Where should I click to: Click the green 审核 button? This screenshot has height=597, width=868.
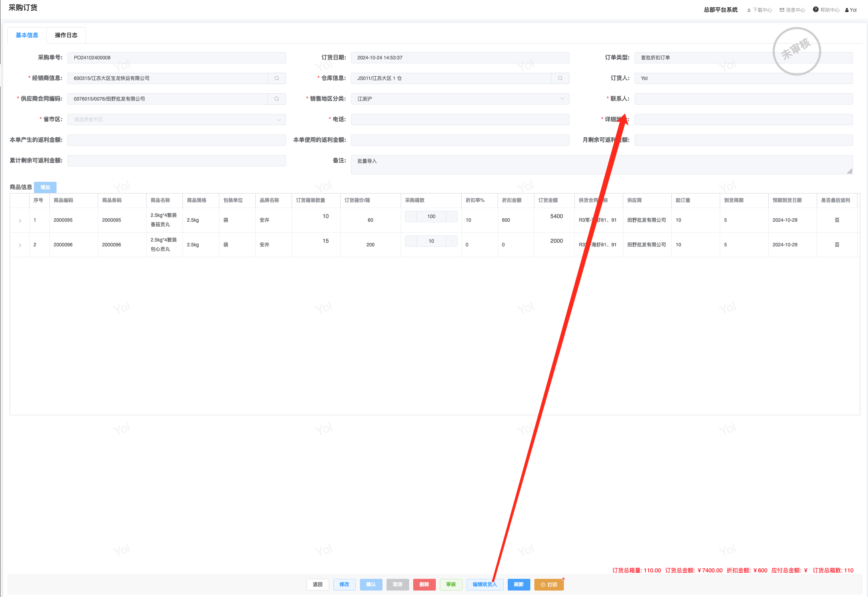click(x=451, y=584)
